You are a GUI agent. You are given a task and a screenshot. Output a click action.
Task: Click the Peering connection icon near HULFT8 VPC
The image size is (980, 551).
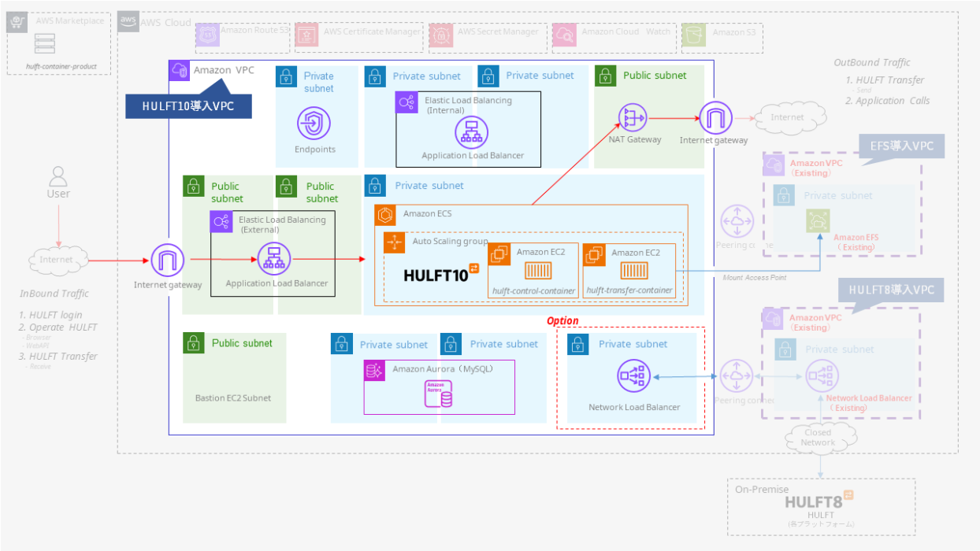point(737,377)
